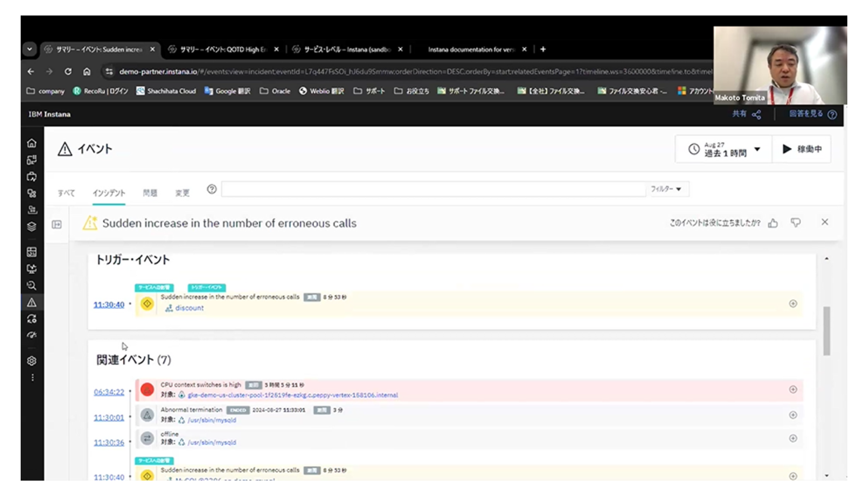Click the 11:30:40 trigger event timestamp

coord(109,305)
